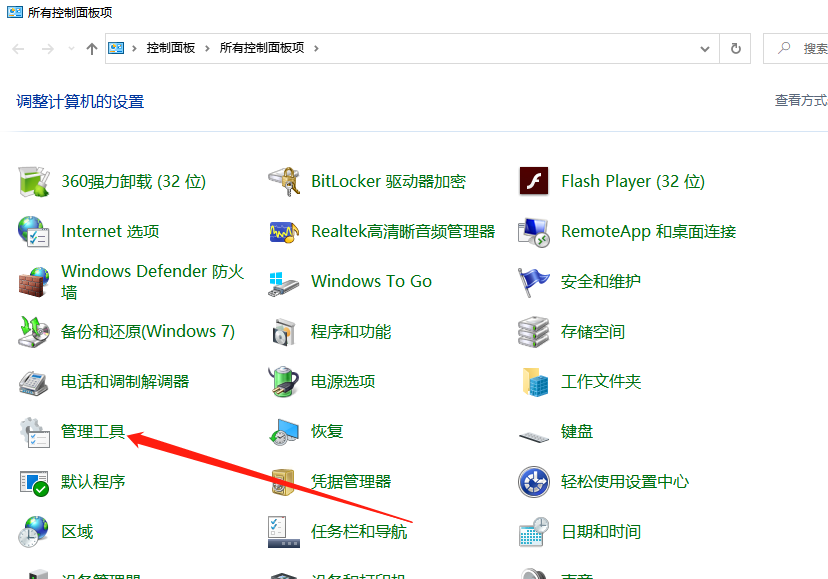Viewport: 828px width, 579px height.
Task: Go back with the back arrow
Action: tap(18, 49)
